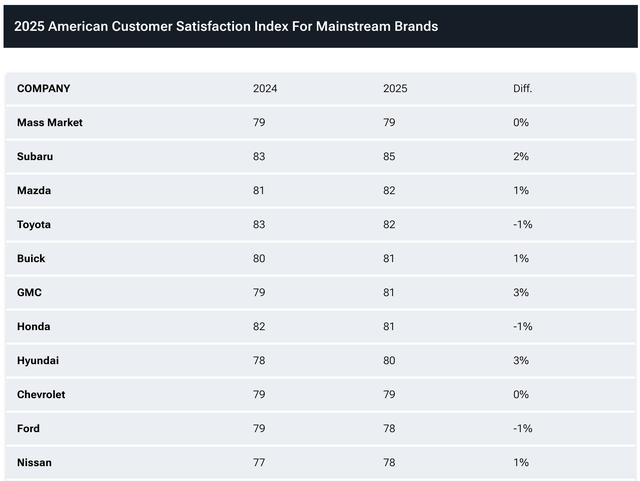Select the Ford row label
Viewport: 640px width, 481px height.
point(29,428)
